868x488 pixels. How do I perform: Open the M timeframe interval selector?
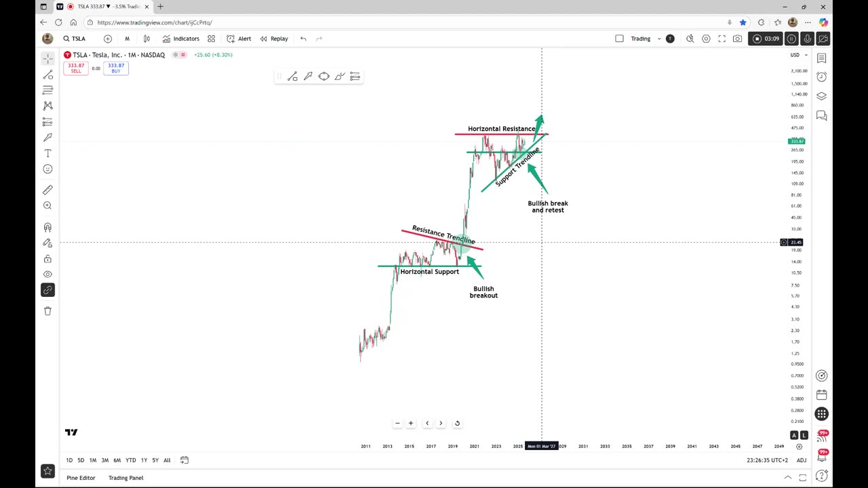(127, 39)
